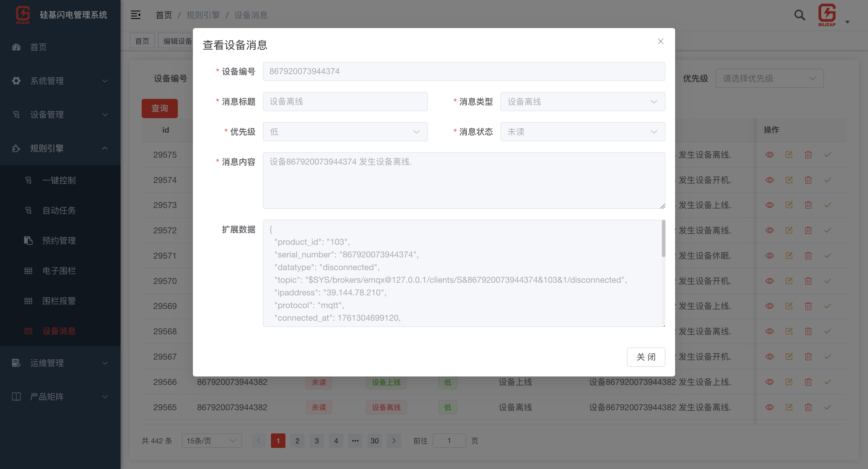Delete message 29565 via its trash icon
The height and width of the screenshot is (469, 868).
click(x=808, y=407)
